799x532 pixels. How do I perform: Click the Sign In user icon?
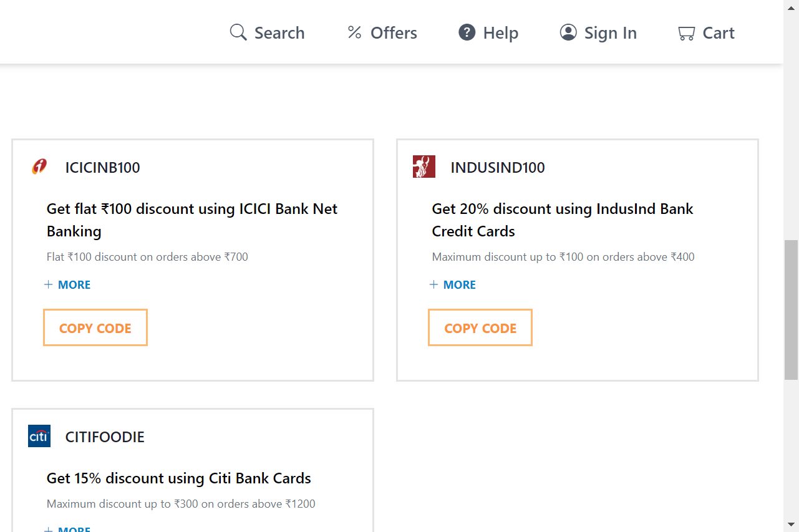568,32
